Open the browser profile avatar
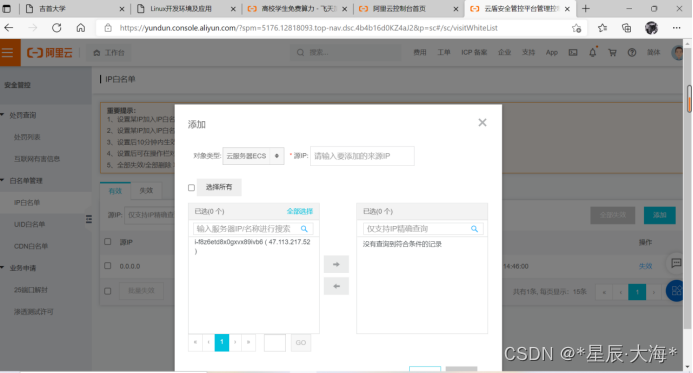 click(x=651, y=28)
